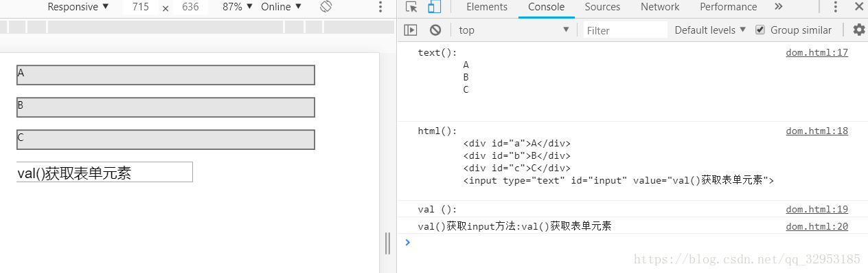Switch to the Network tab
Viewport: 868px width, 273px height.
(x=660, y=7)
